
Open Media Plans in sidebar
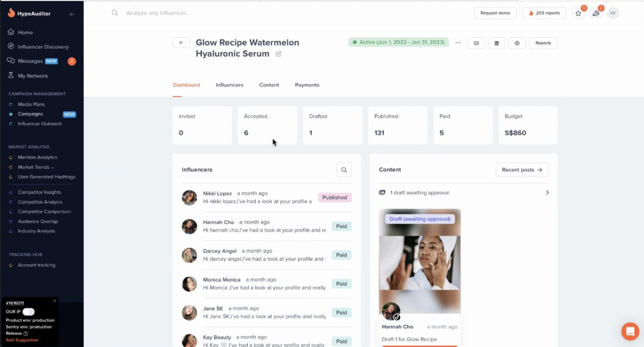tap(31, 104)
